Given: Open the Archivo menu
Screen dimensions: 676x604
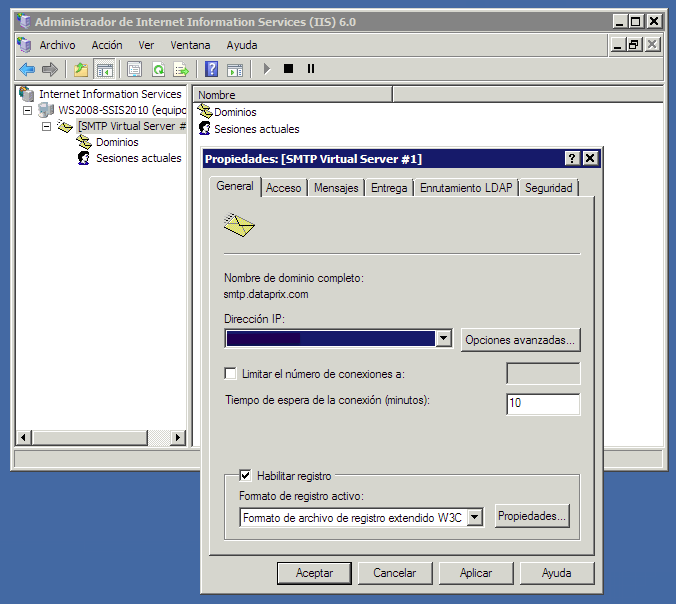Looking at the screenshot, I should 57,45.
